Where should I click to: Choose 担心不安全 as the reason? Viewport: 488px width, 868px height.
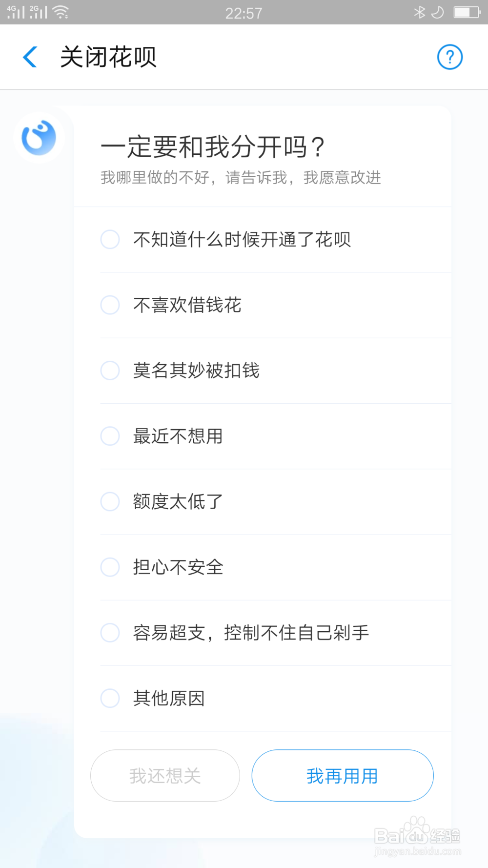[x=110, y=567]
